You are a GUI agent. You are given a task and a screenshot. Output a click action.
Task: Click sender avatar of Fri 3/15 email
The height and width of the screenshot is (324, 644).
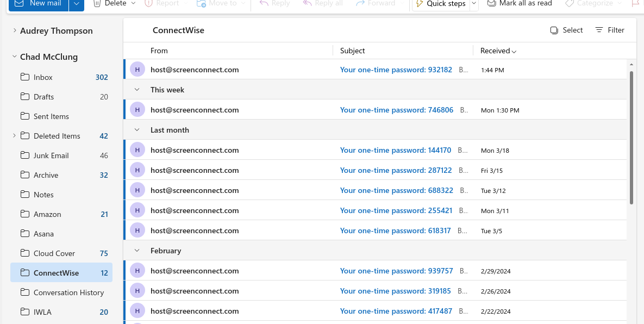click(137, 170)
